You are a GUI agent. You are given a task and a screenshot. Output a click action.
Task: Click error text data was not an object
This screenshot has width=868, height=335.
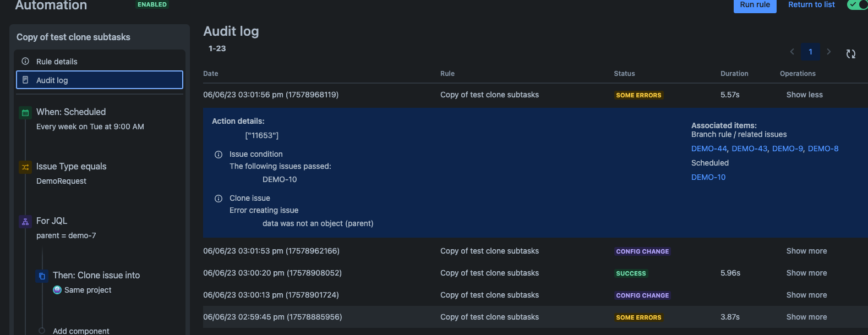pyautogui.click(x=318, y=223)
